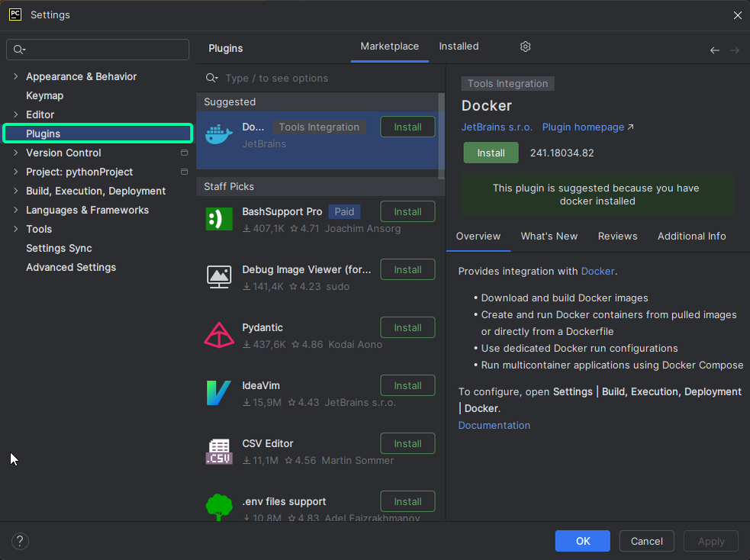Screen dimensions: 750x560
Task: Install the Docker plugin
Action: click(491, 153)
